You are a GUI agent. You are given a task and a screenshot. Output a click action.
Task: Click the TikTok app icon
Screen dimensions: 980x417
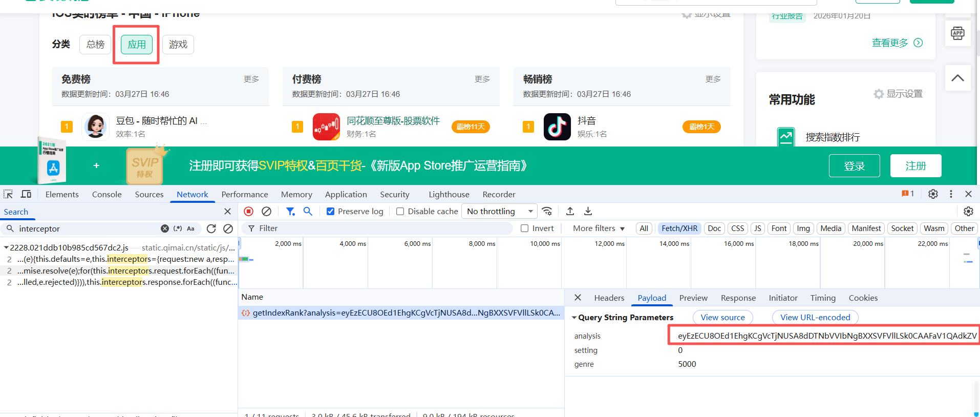(557, 127)
